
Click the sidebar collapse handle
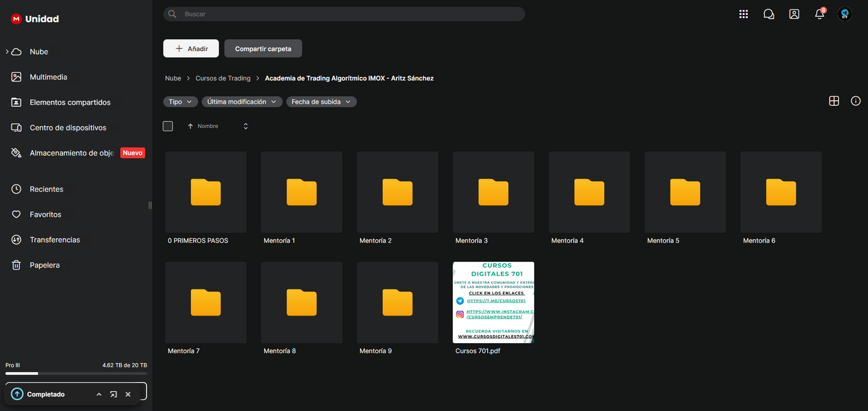tap(150, 205)
